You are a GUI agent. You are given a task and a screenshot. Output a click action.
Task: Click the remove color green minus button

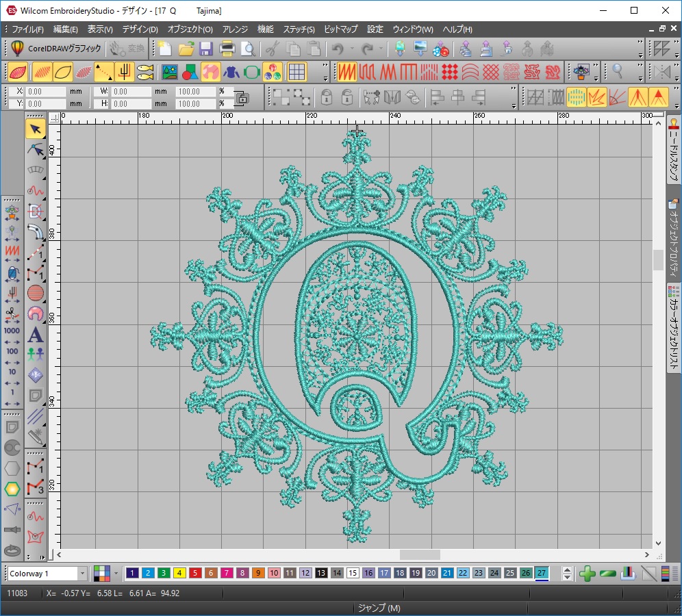[607, 574]
